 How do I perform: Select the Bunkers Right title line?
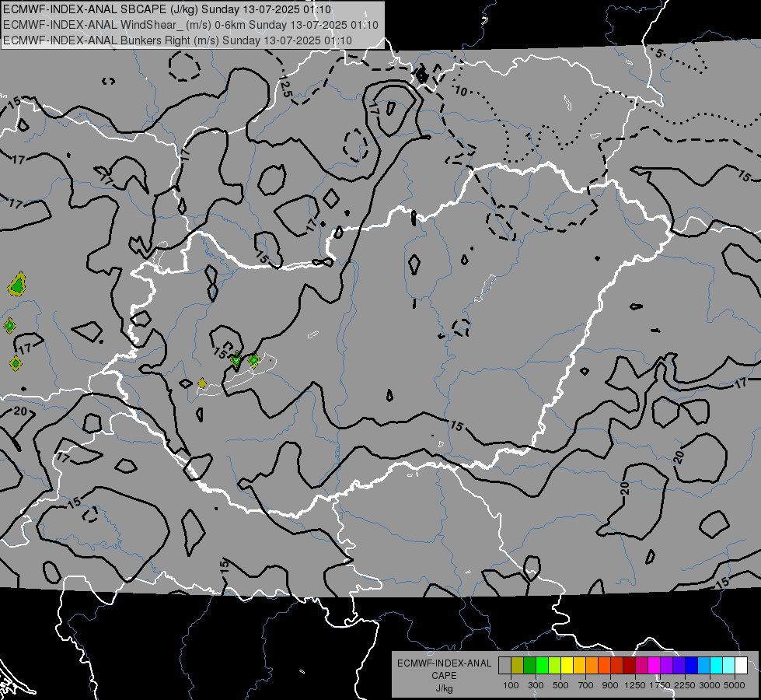[x=177, y=40]
